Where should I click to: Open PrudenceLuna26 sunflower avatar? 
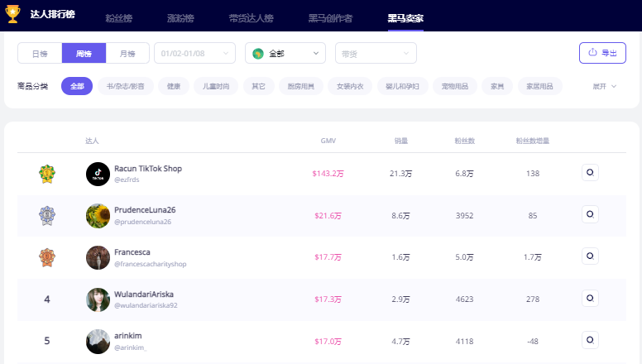click(x=98, y=216)
